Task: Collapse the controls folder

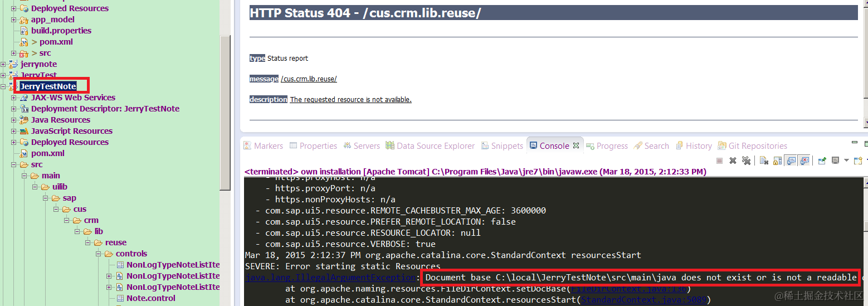Action: pos(99,254)
